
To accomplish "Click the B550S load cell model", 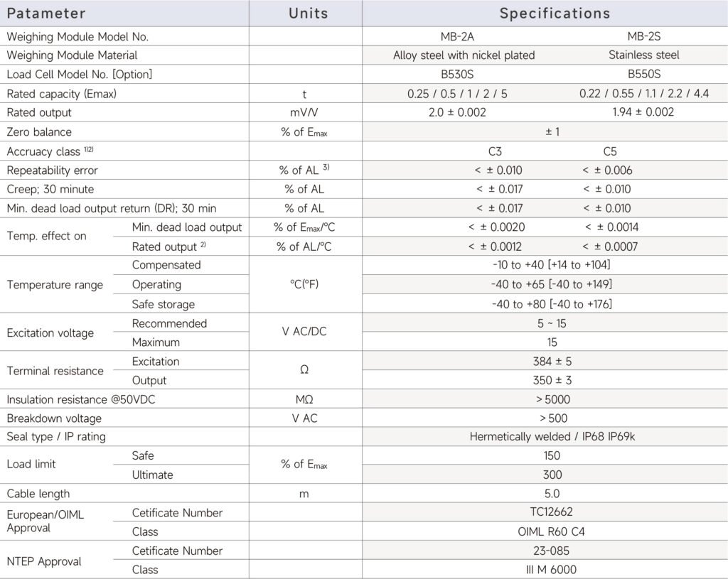I will (x=644, y=74).
